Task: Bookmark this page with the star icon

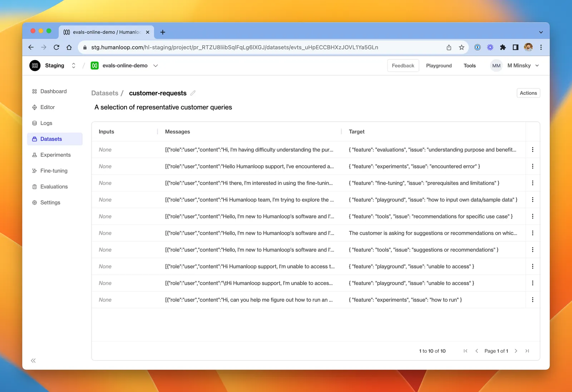Action: point(462,47)
